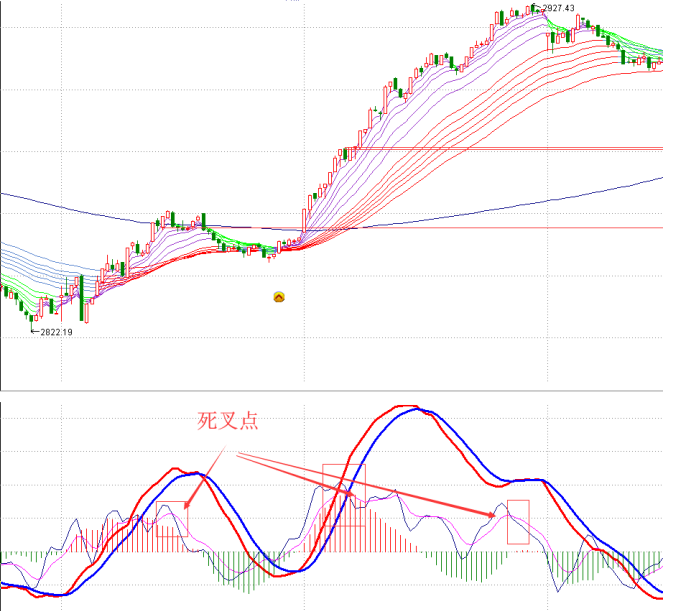Click the 2927.43 high price label
The image size is (696, 611).
click(558, 9)
